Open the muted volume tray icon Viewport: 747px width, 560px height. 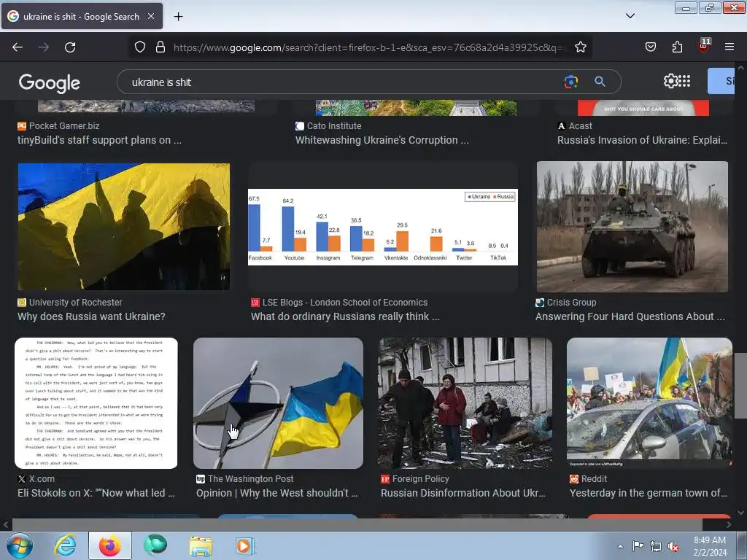(x=673, y=546)
